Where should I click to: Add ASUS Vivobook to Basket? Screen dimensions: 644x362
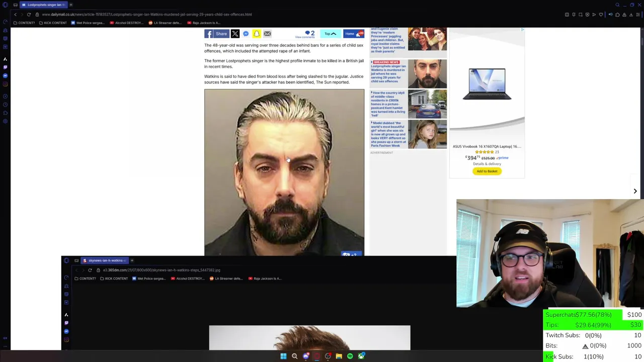pyautogui.click(x=487, y=171)
